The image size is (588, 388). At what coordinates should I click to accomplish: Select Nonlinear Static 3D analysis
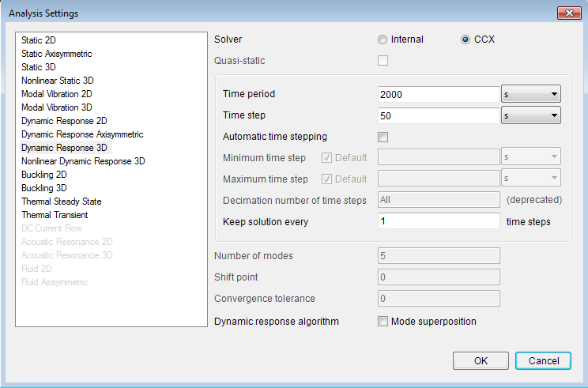(58, 81)
